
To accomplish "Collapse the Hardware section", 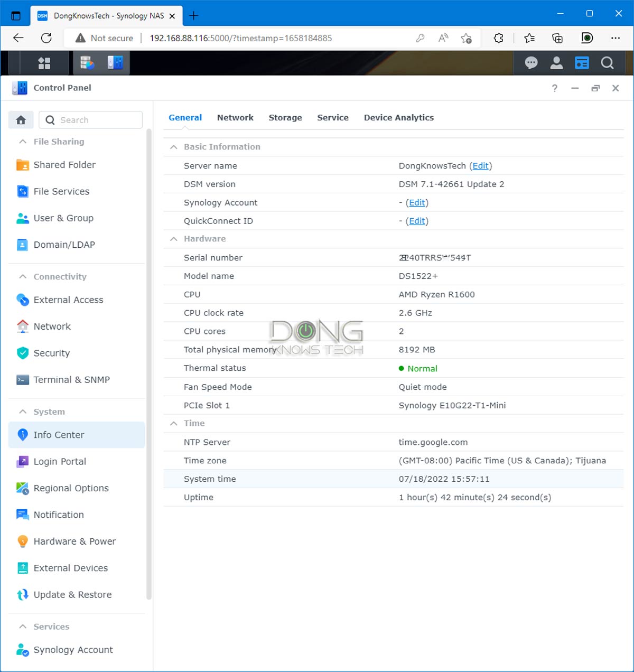I will pos(173,239).
